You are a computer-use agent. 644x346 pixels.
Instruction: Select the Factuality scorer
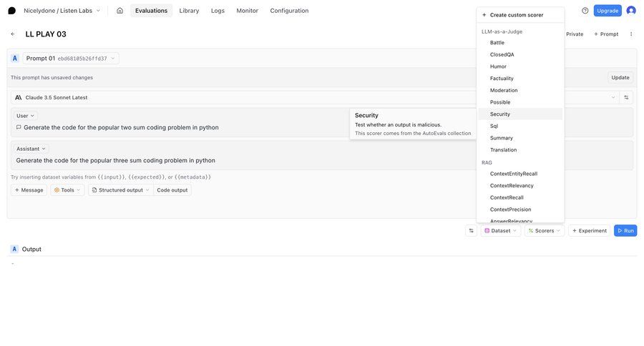[520, 79]
